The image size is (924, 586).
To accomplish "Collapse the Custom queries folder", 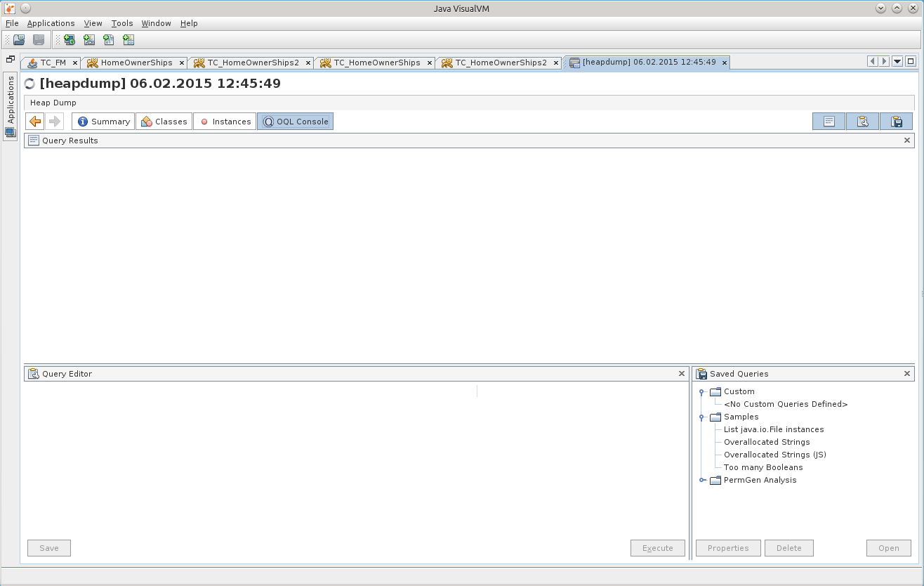I will tap(701, 392).
